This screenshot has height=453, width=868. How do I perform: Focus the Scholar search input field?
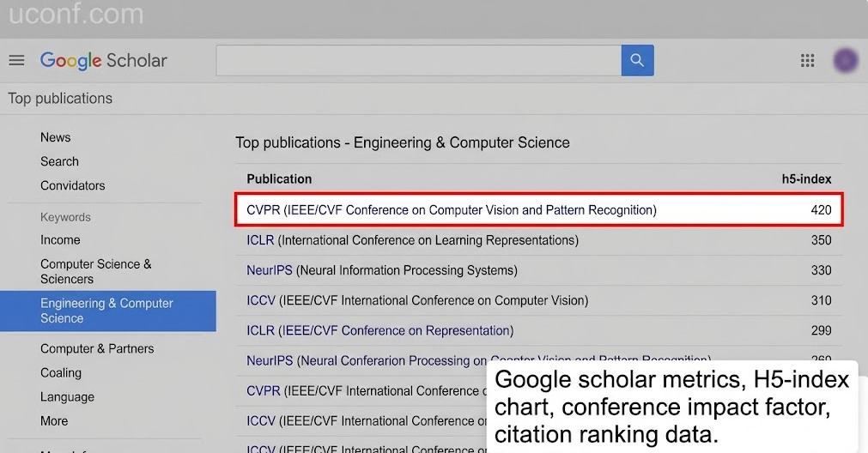click(x=418, y=60)
